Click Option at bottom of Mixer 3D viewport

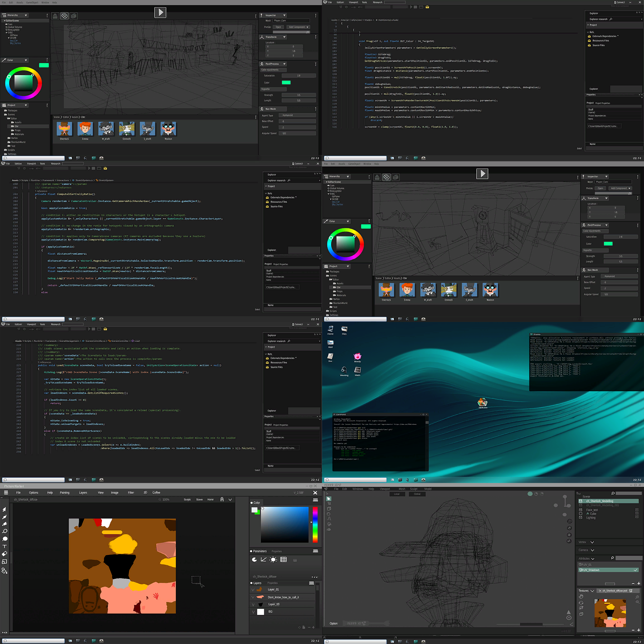tap(333, 623)
